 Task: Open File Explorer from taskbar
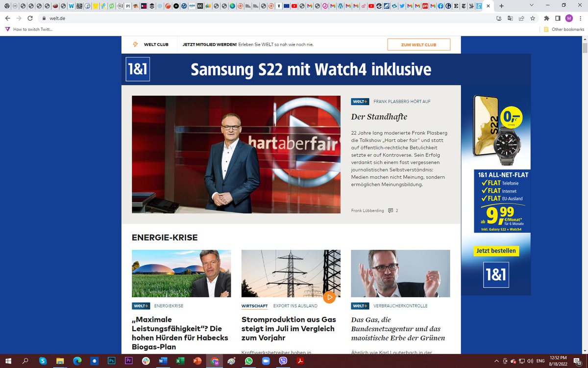coord(60,361)
